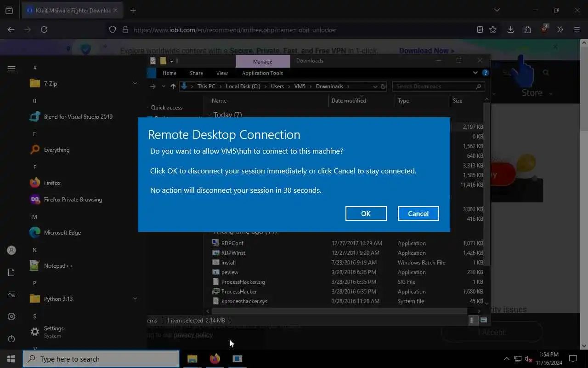
Task: Select Share tab in Explorer ribbon
Action: [196, 73]
